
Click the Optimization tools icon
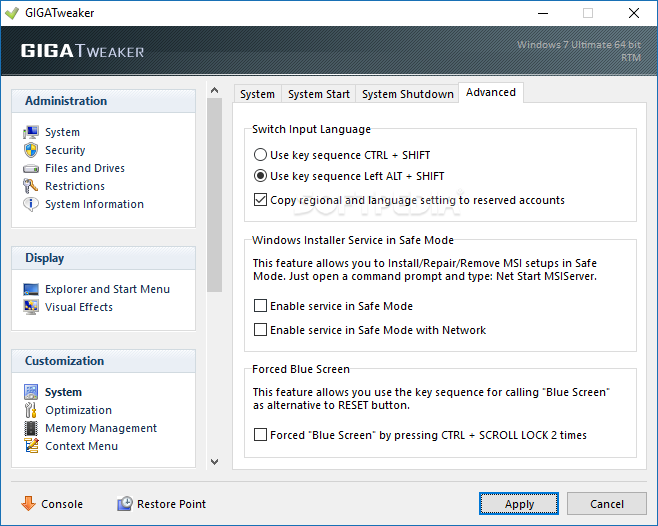click(31, 410)
